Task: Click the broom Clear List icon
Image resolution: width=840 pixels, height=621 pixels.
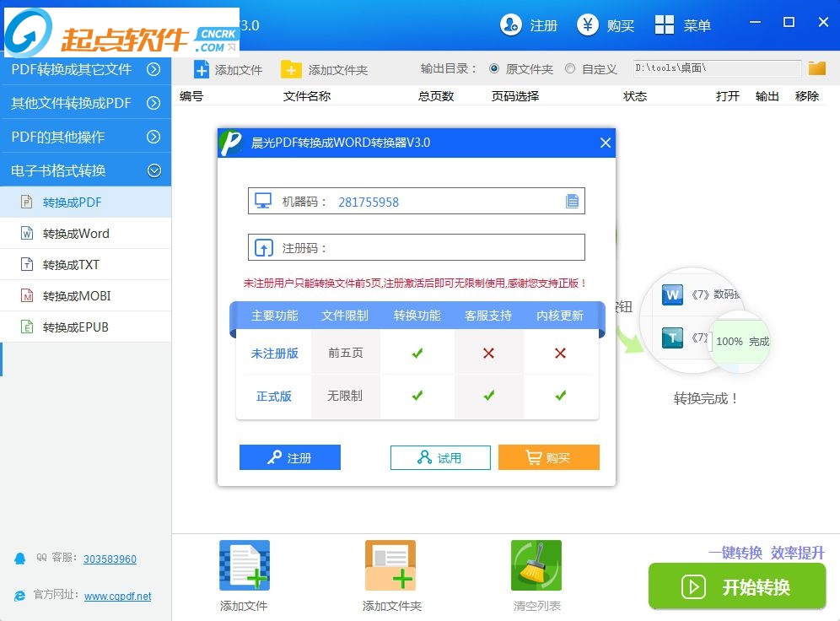Action: 536,565
